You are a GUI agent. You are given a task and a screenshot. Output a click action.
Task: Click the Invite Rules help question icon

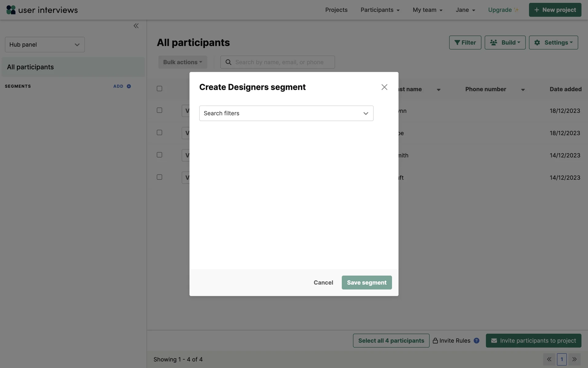477,341
